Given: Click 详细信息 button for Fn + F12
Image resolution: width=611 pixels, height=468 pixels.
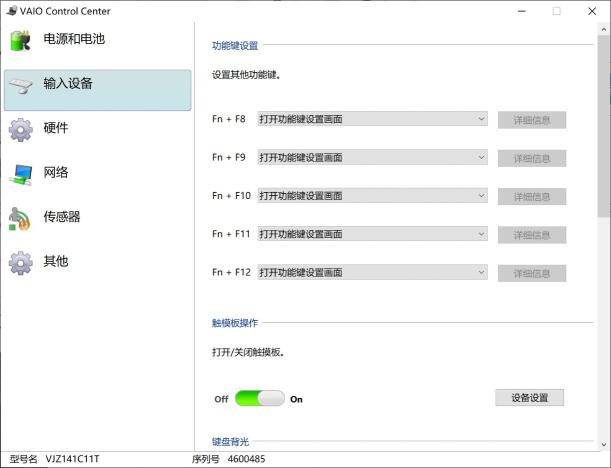Looking at the screenshot, I should (x=532, y=273).
